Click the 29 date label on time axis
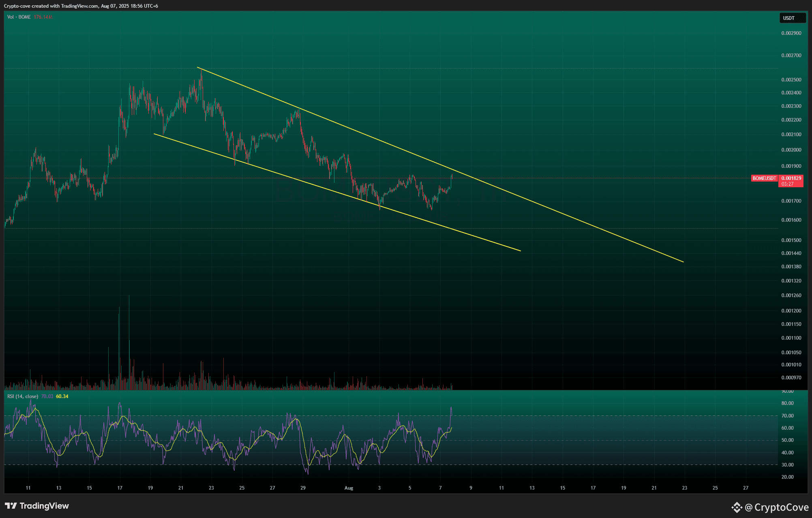812x518 pixels. pyautogui.click(x=303, y=488)
